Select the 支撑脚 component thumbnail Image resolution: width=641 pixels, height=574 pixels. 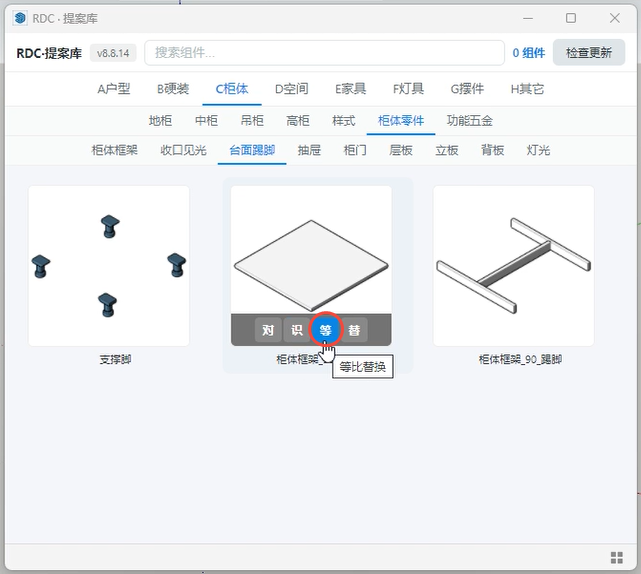point(109,266)
